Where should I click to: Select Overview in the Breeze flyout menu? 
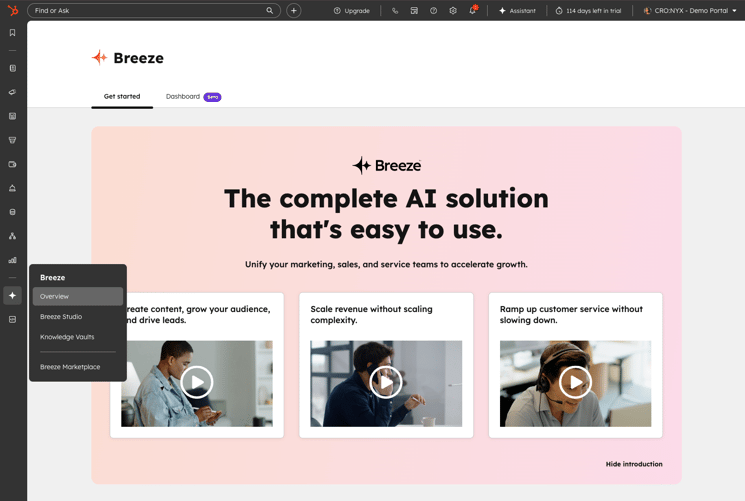(x=78, y=296)
